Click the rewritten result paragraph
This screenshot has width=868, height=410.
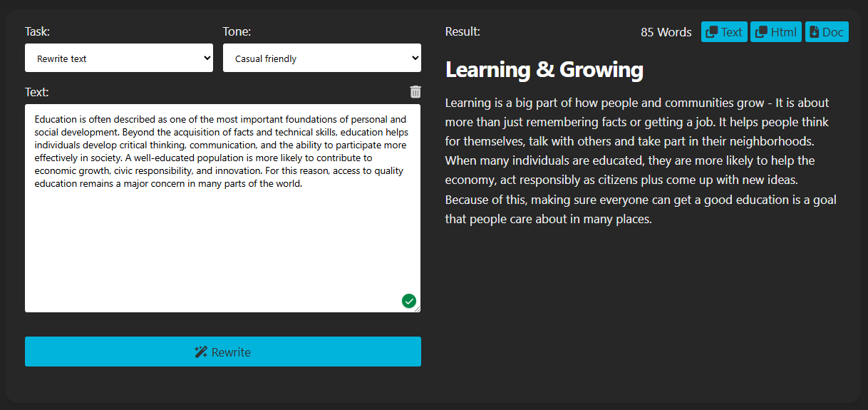640,161
